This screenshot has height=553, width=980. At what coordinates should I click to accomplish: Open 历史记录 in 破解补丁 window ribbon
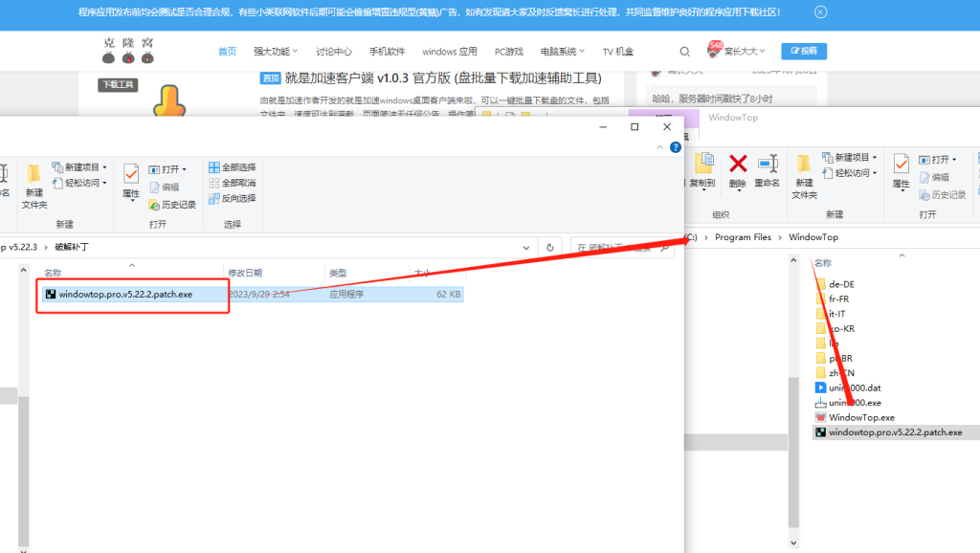172,205
